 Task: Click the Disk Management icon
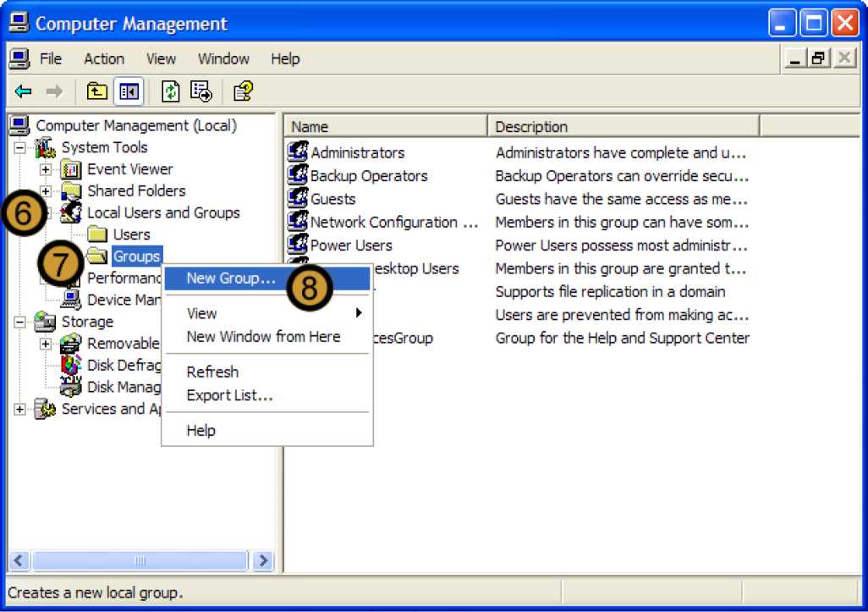[71, 387]
